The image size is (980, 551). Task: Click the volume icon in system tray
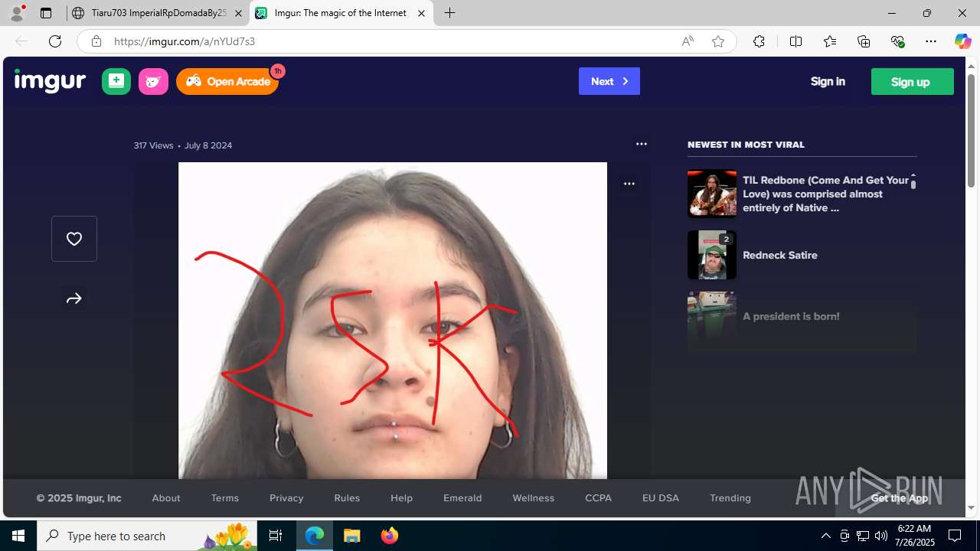[x=881, y=536]
